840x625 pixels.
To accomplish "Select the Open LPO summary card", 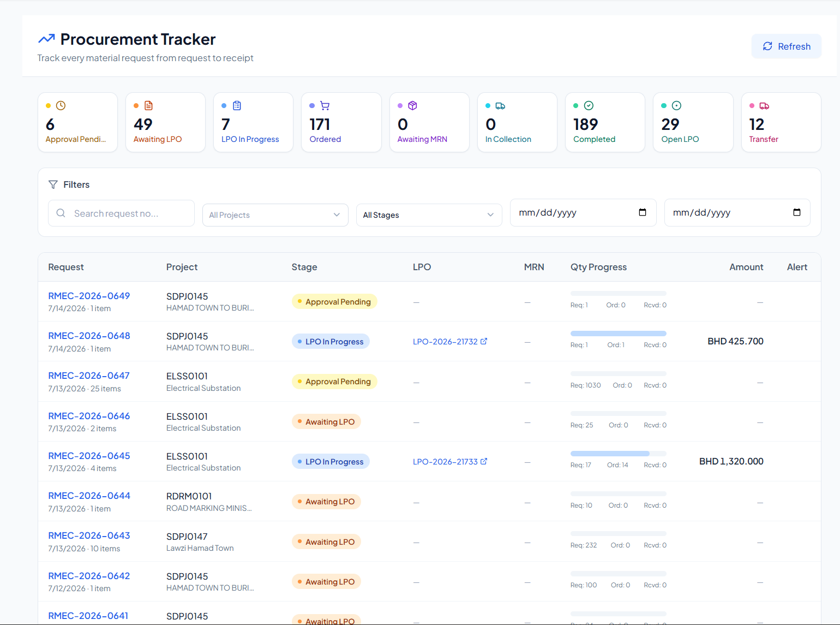I will tap(693, 122).
